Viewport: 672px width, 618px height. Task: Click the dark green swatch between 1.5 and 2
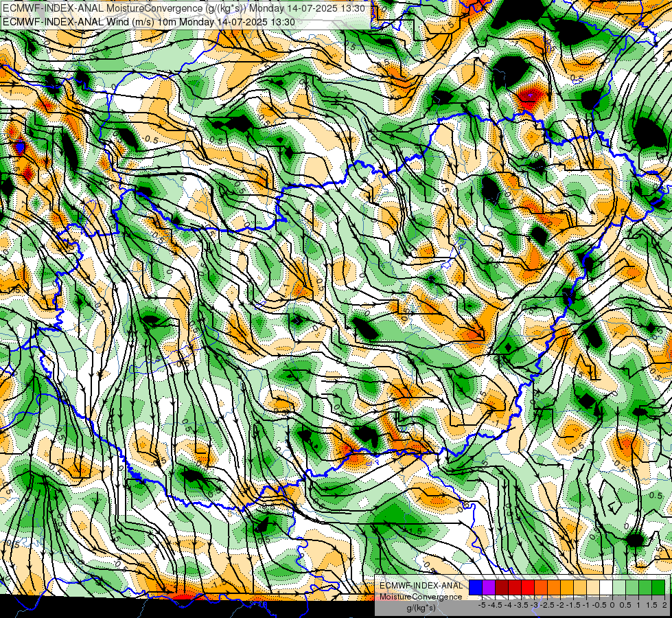click(658, 587)
